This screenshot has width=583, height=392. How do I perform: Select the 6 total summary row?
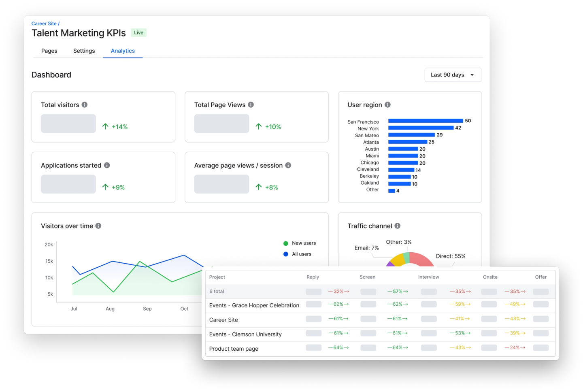pos(380,292)
